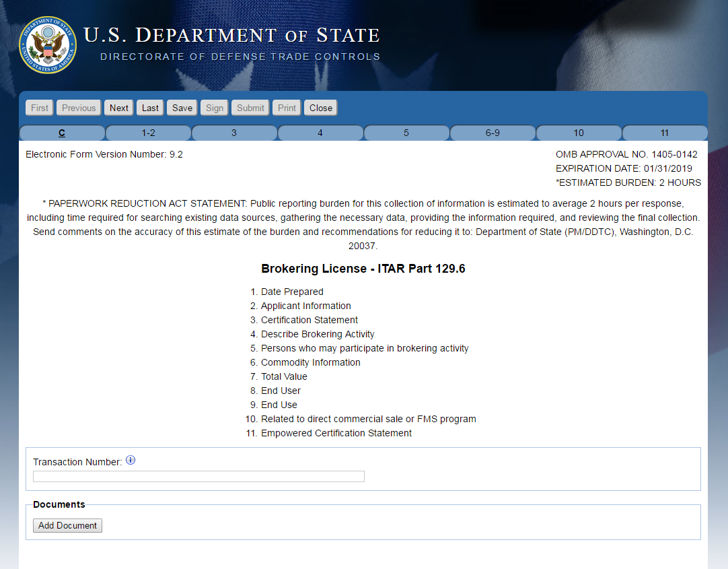Click the Department of State seal logo
The image size is (728, 569).
click(48, 45)
